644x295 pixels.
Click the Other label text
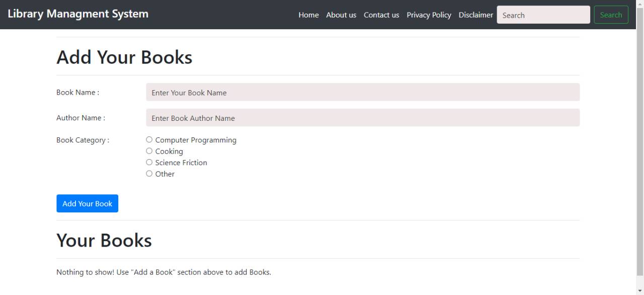(x=165, y=174)
